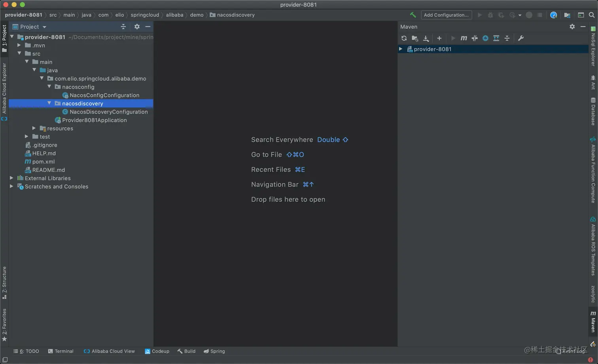This screenshot has height=364, width=598.
Task: Collapse the main folder arrow
Action: click(27, 62)
